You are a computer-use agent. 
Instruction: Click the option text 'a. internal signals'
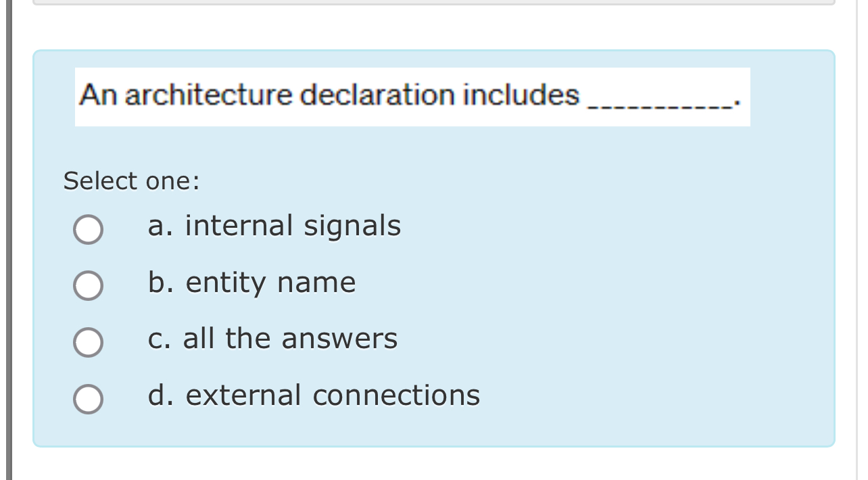coord(274,226)
